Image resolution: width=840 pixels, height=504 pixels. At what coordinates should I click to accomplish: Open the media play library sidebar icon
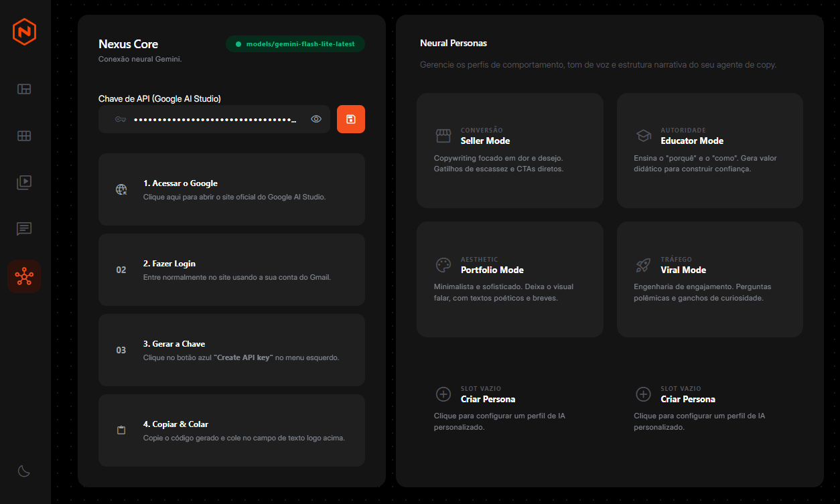pyautogui.click(x=24, y=182)
